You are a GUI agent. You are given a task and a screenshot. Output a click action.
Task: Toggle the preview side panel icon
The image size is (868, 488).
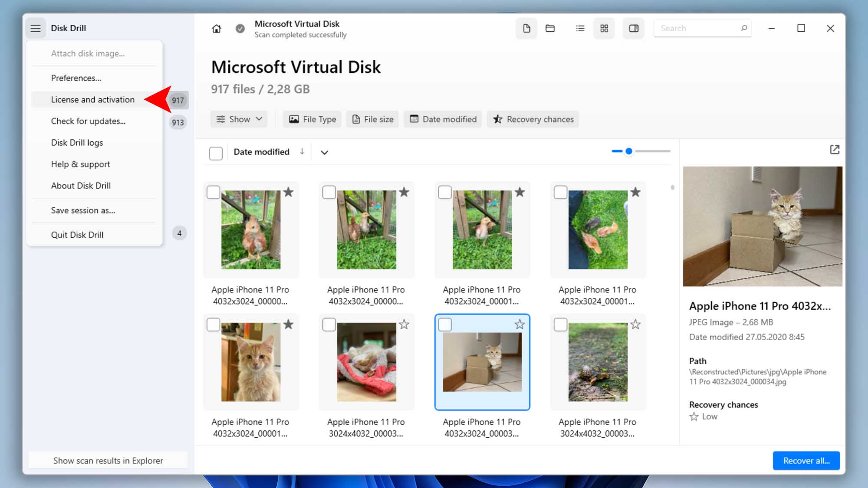click(634, 29)
